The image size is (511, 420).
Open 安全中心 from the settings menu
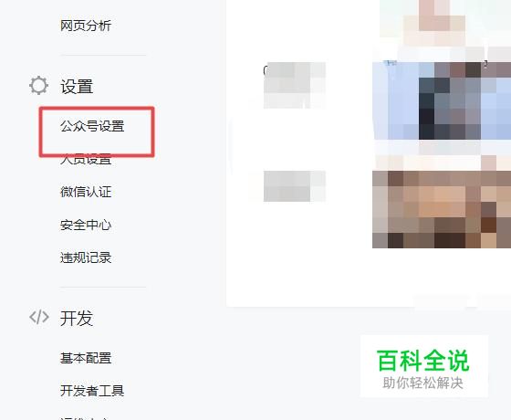86,225
